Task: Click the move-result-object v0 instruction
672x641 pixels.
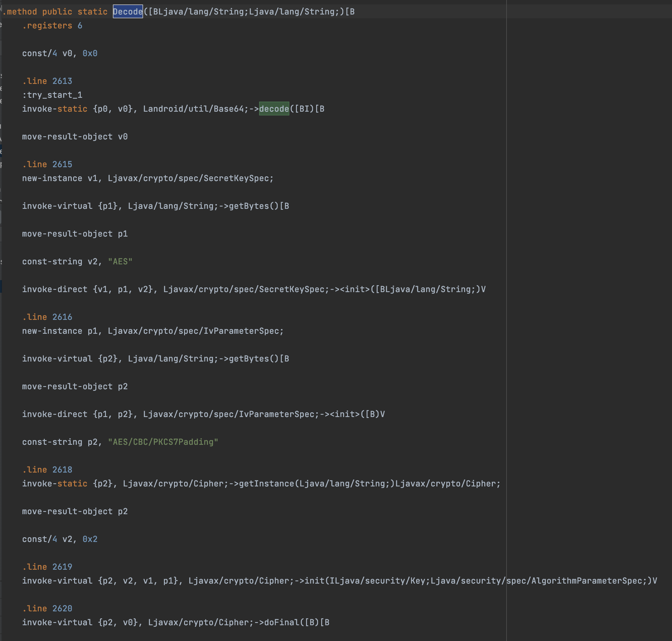Action: (75, 137)
